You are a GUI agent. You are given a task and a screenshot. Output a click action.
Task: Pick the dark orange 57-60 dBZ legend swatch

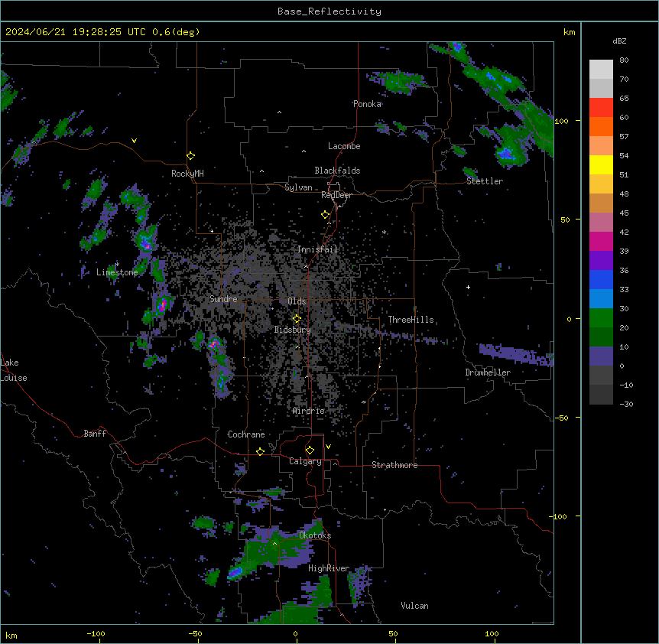pyautogui.click(x=601, y=126)
